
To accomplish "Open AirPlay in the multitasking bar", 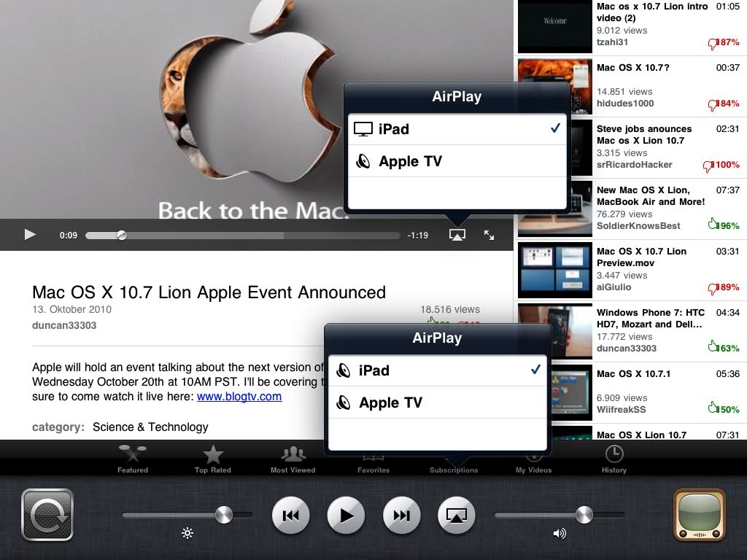I will 457,516.
